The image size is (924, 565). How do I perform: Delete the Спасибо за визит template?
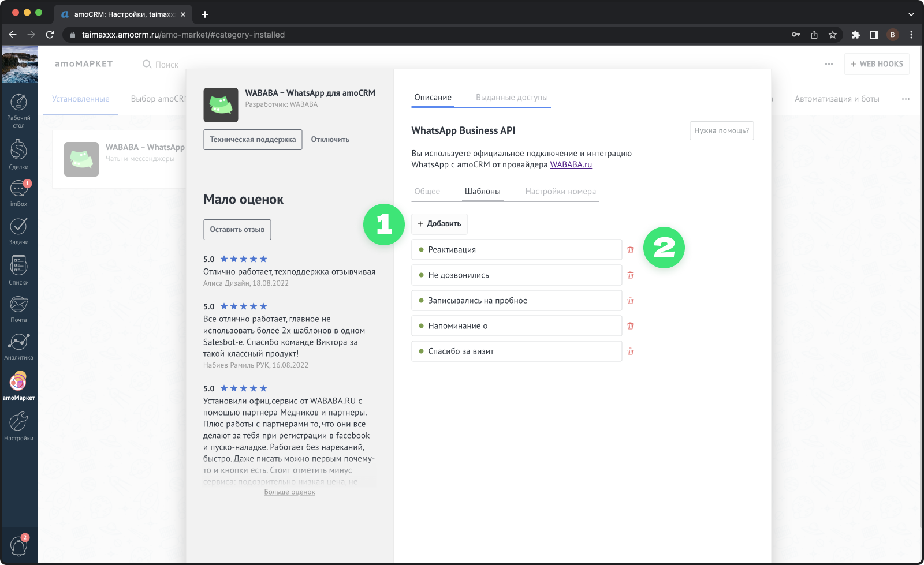point(630,351)
